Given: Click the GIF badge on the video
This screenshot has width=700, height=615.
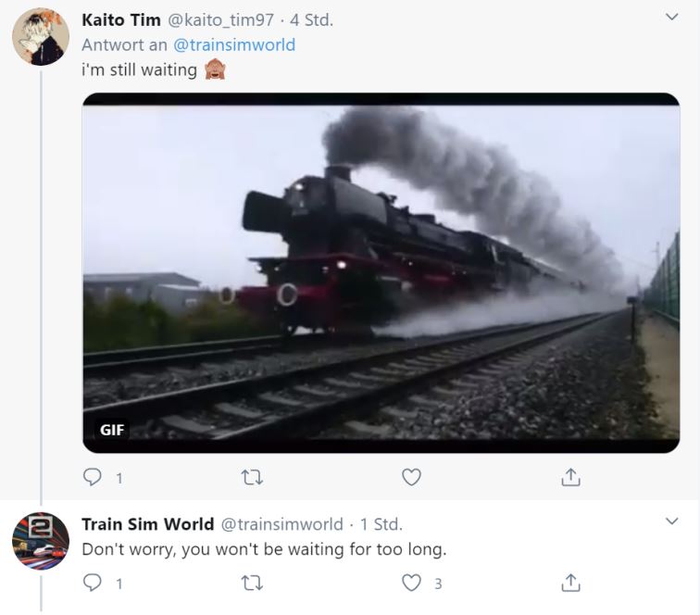Looking at the screenshot, I should tap(112, 430).
